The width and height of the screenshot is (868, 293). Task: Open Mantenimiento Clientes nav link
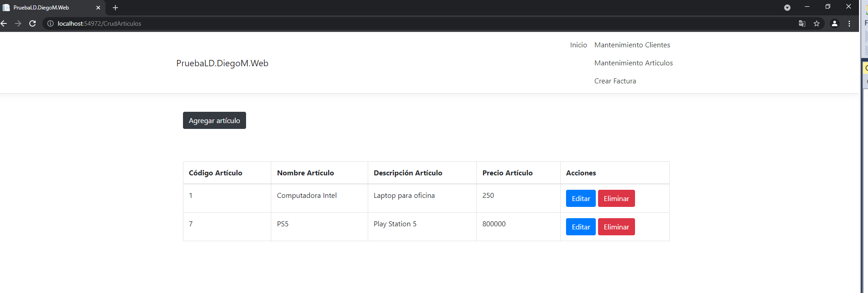[632, 45]
